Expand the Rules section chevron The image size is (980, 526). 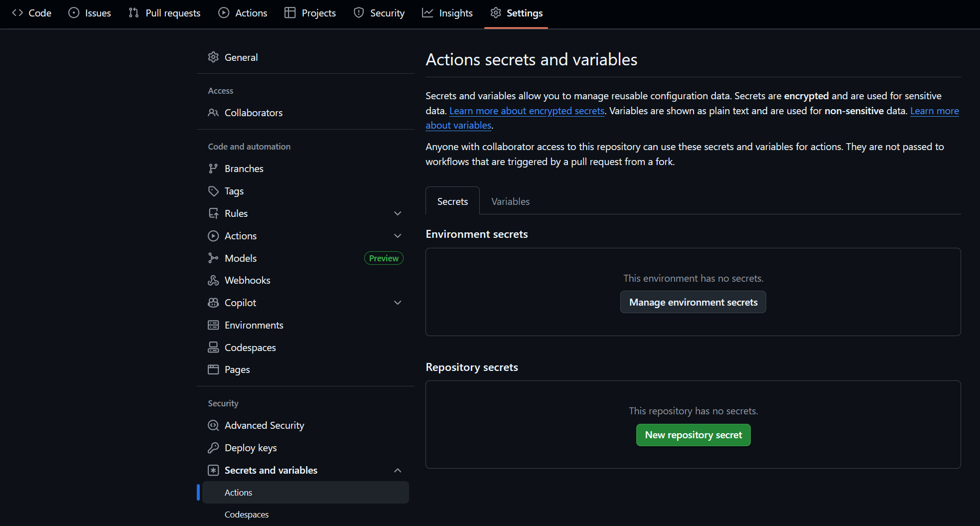398,213
